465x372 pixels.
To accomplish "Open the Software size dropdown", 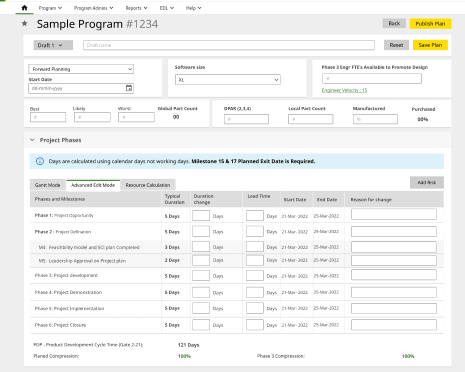I will pyautogui.click(x=228, y=80).
